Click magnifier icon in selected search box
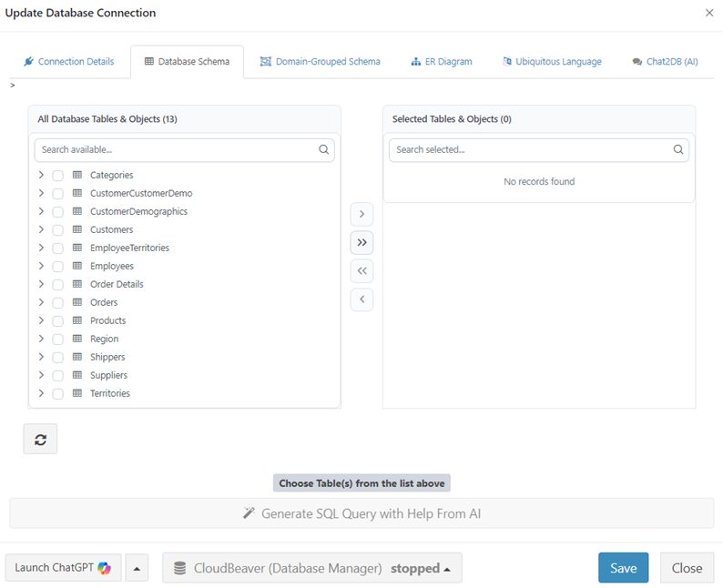This screenshot has height=588, width=723. click(x=678, y=150)
